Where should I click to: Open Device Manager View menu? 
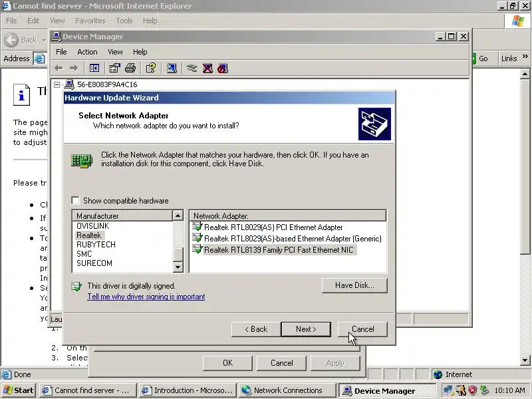click(115, 52)
